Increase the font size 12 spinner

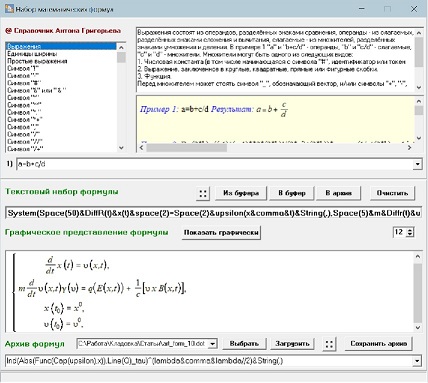click(410, 230)
